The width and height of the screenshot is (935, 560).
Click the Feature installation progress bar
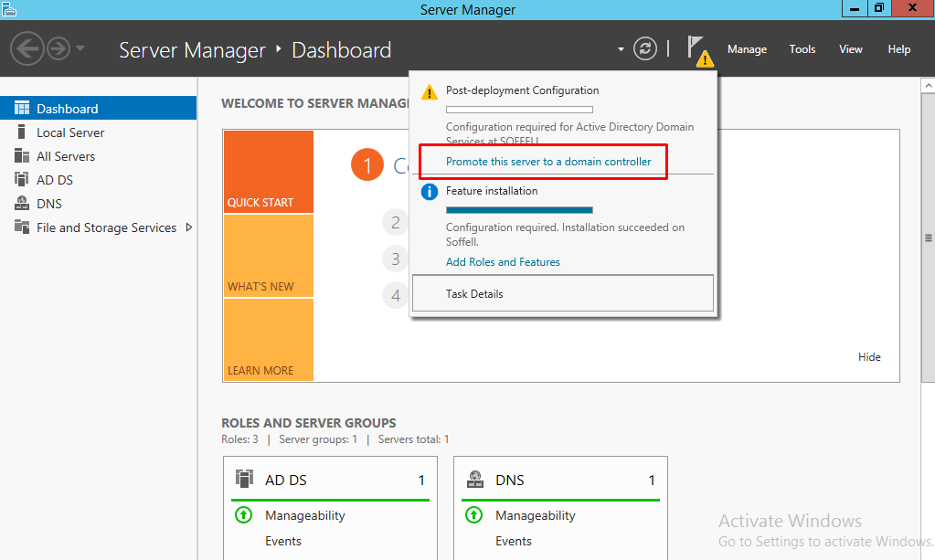(519, 208)
